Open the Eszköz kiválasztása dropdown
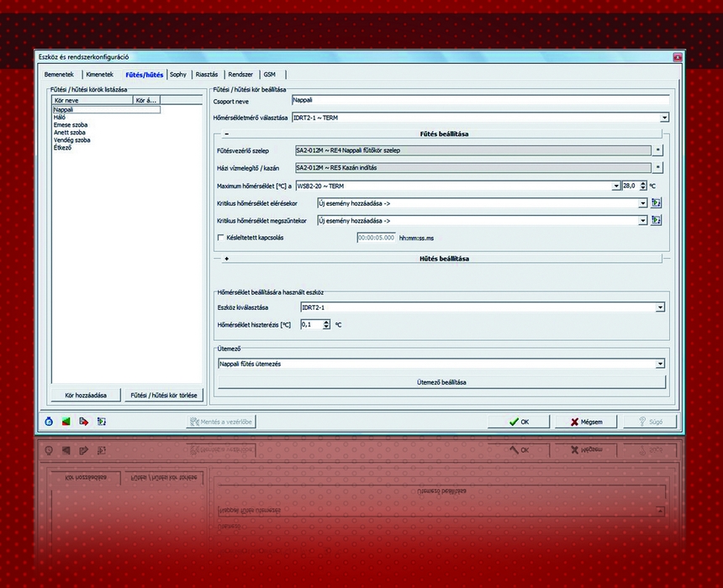The height and width of the screenshot is (588, 723). click(661, 307)
